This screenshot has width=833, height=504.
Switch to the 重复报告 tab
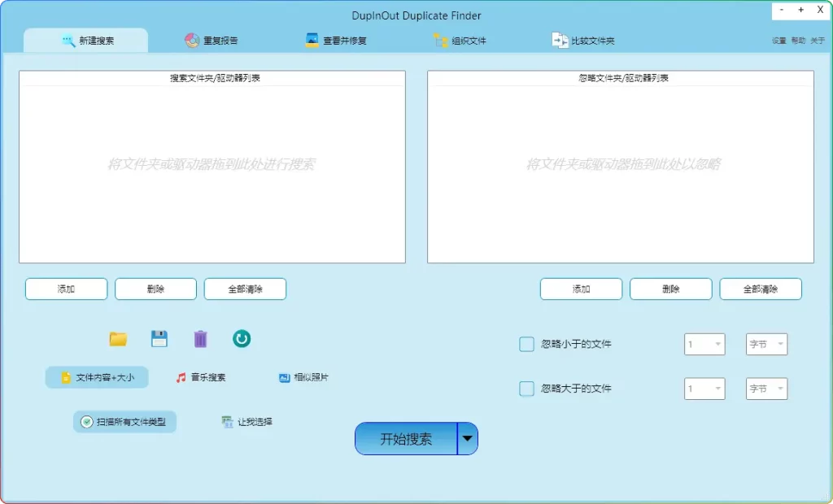[211, 41]
